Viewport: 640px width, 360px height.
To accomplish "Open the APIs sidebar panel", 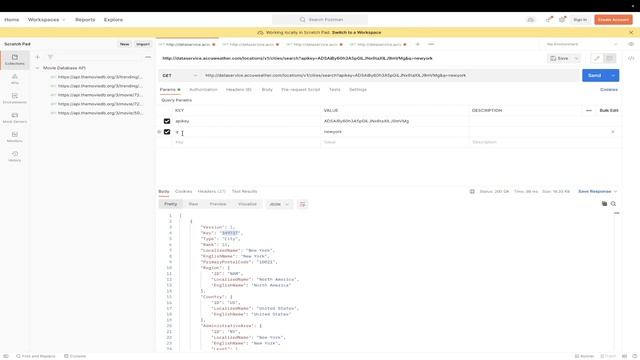I will [15, 79].
